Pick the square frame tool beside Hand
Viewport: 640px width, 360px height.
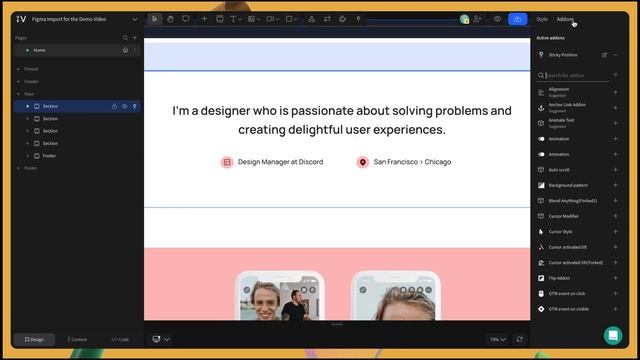pos(186,19)
